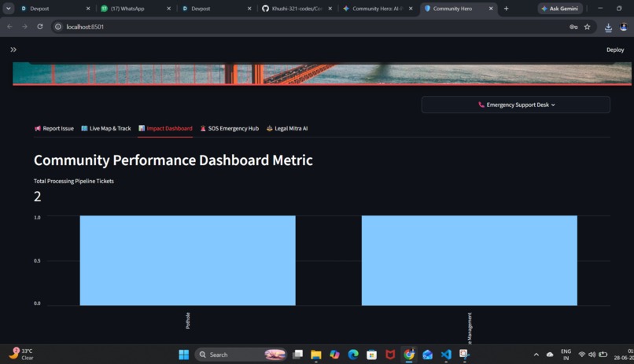The height and width of the screenshot is (364, 634).
Task: Click the taskbar Search box
Action: (x=241, y=355)
